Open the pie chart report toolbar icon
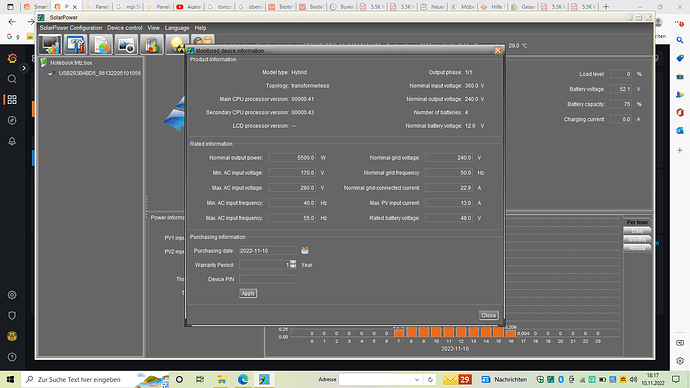This screenshot has width=690, height=388. point(101,44)
